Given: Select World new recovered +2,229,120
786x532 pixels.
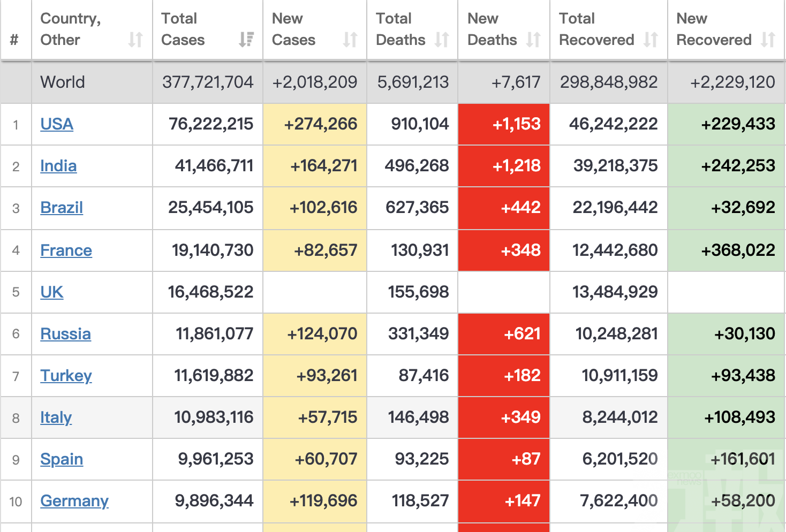Looking at the screenshot, I should tap(732, 82).
